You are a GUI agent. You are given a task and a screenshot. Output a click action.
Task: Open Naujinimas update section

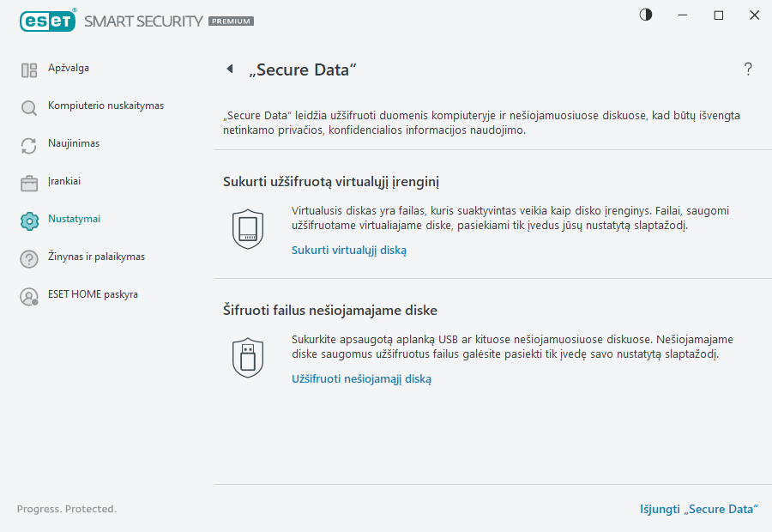[28, 143]
